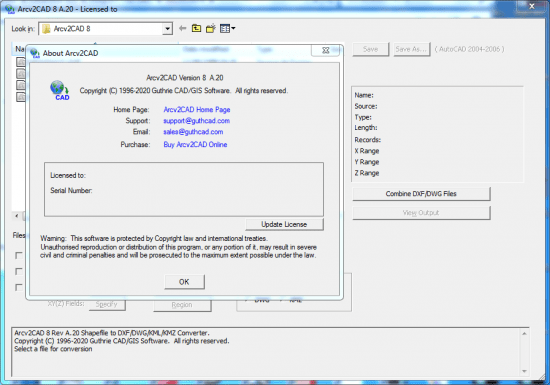Select the first file icon in the list
550x385 pixels.
coord(21,62)
